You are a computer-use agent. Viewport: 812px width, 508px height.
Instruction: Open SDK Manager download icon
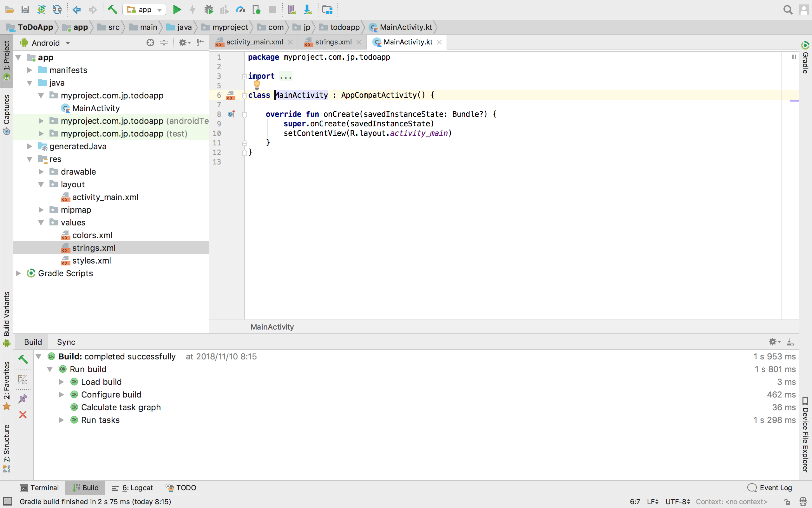coord(307,10)
